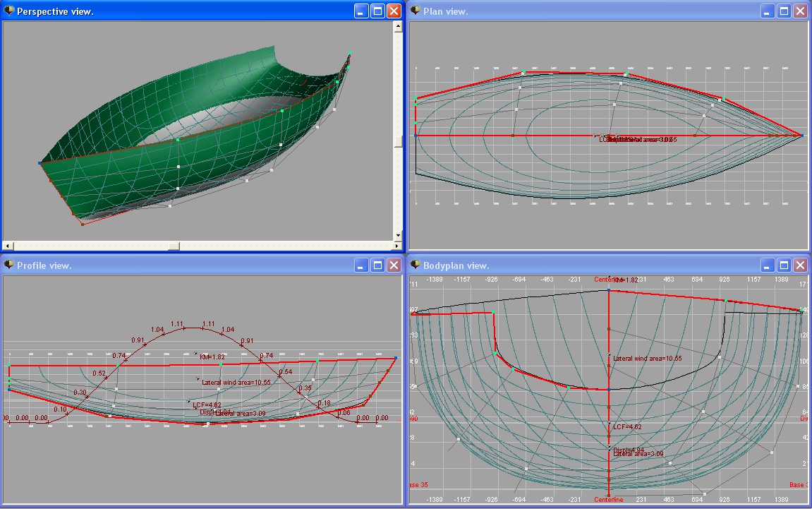Minimize the Bodyplan view window
Image resolution: width=812 pixels, height=509 pixels.
(768, 265)
